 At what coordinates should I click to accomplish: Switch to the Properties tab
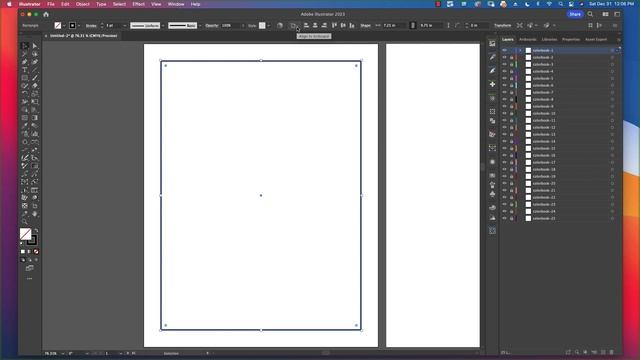[571, 40]
